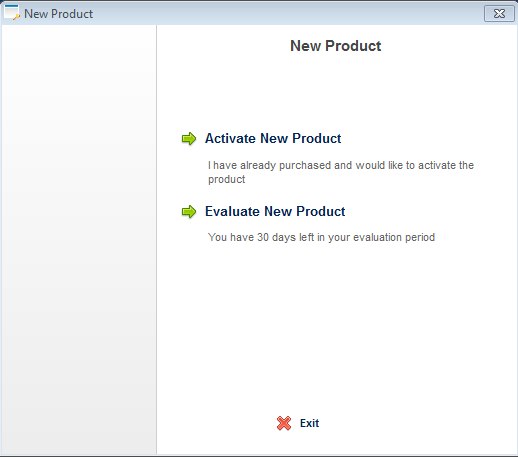Click blank white area below the evaluation text

pos(337,327)
